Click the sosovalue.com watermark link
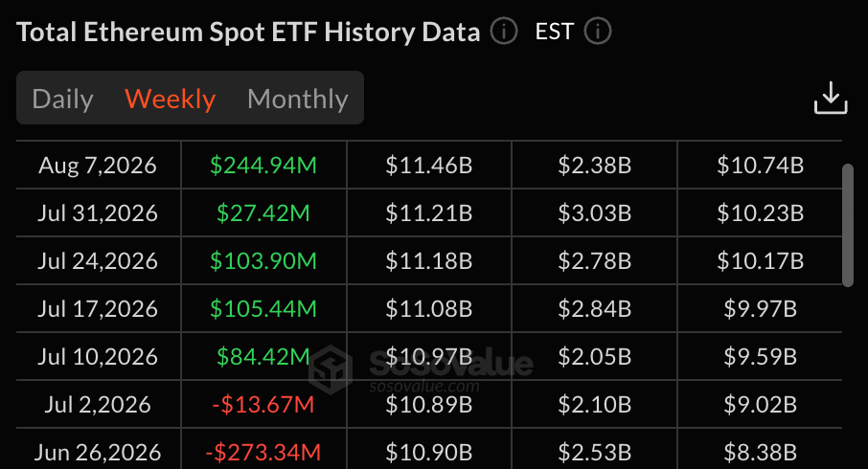 pos(424,386)
